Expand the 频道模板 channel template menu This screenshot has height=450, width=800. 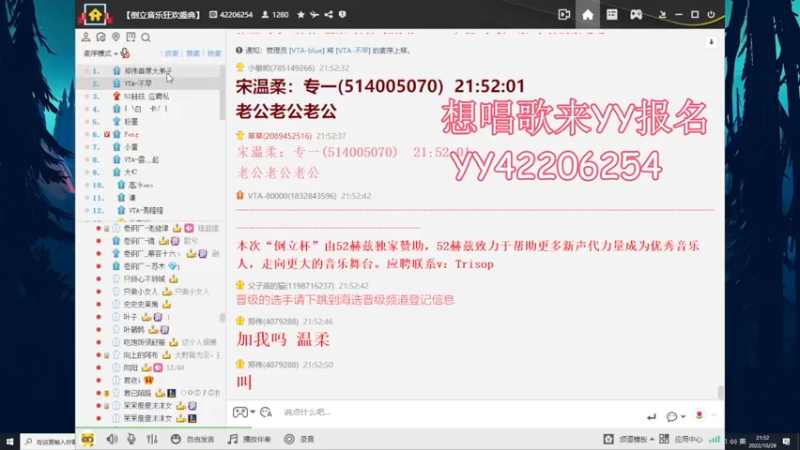click(x=629, y=439)
